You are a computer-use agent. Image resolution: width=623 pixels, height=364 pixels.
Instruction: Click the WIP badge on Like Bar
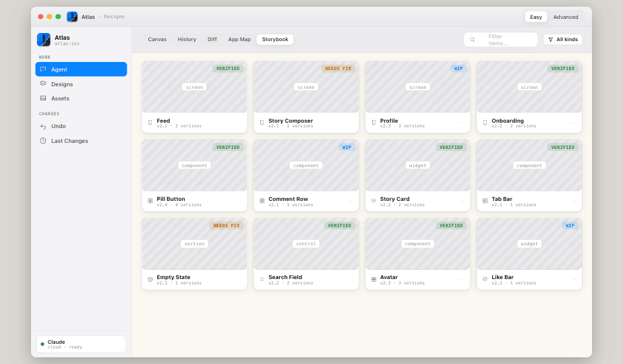click(570, 226)
